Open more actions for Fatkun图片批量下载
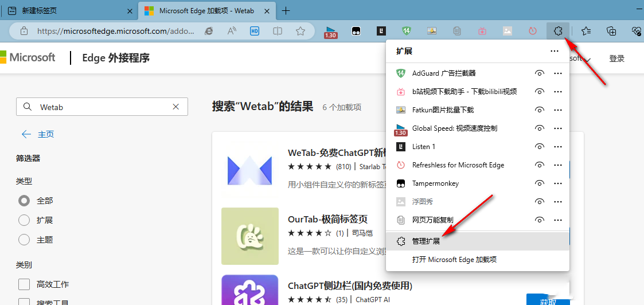Viewport: 644px width, 305px height. [x=558, y=110]
